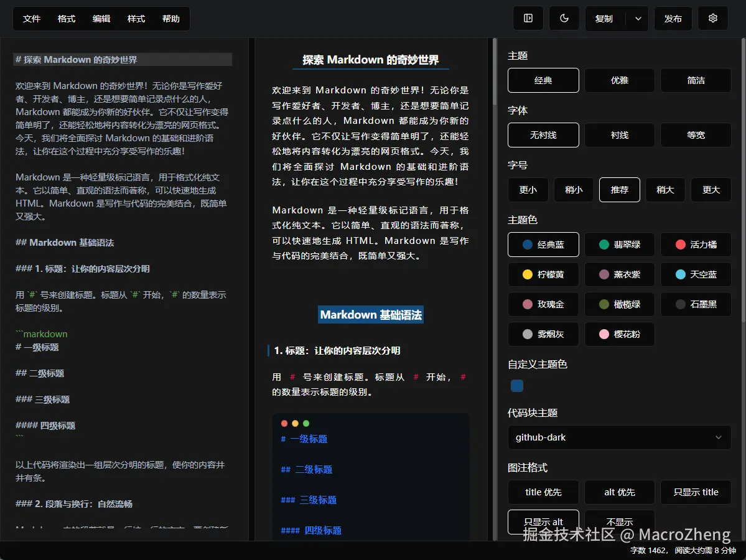
Task: Open the 格式 menu
Action: click(x=67, y=19)
